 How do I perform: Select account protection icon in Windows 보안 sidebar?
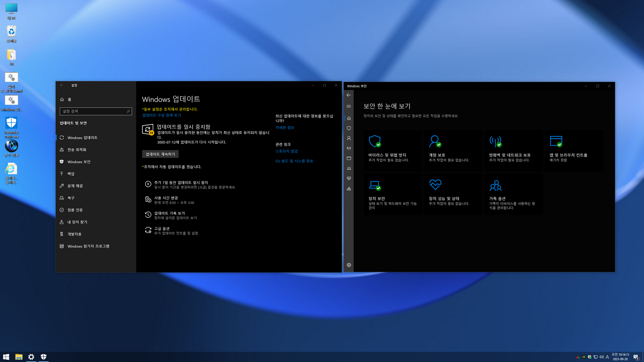pyautogui.click(x=349, y=138)
